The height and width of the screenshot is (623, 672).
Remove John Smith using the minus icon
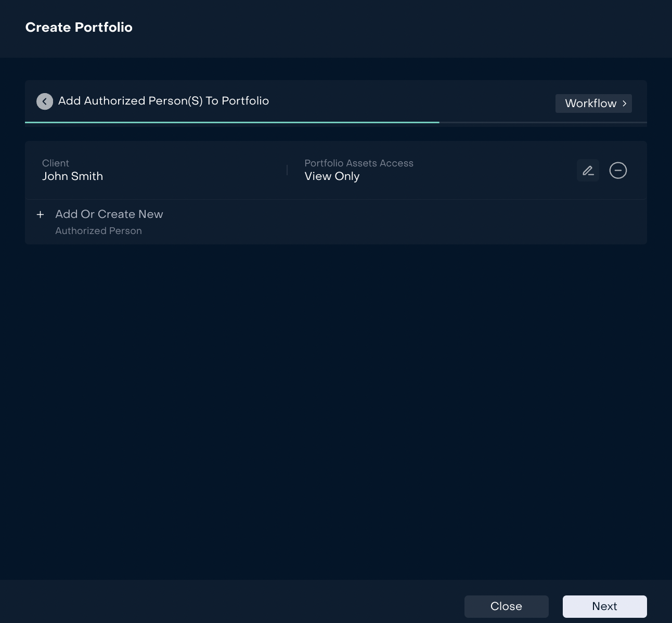[x=618, y=171]
